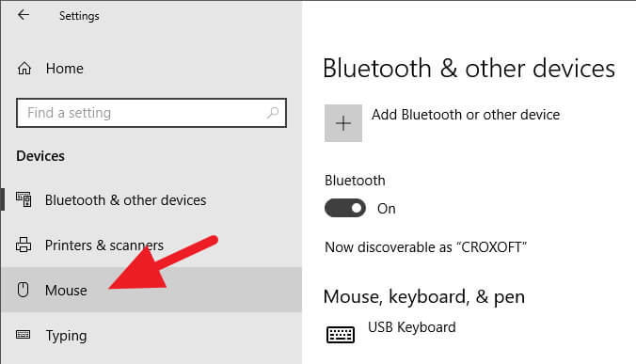Click Add Bluetooth or other device text
636x364 pixels.
(466, 115)
